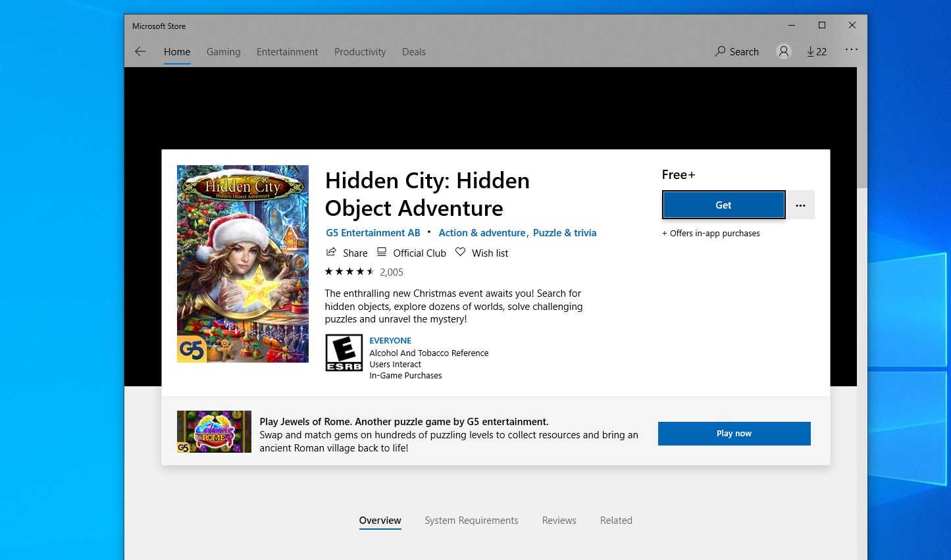The image size is (951, 560).
Task: Click Play now for Jewels of Rome
Action: [734, 433]
